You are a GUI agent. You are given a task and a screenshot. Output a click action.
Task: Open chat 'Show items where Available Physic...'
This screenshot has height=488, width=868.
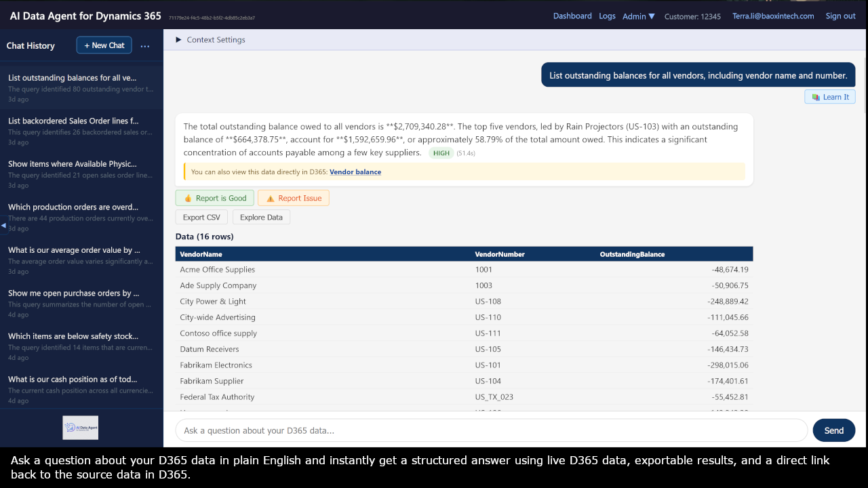tap(81, 174)
